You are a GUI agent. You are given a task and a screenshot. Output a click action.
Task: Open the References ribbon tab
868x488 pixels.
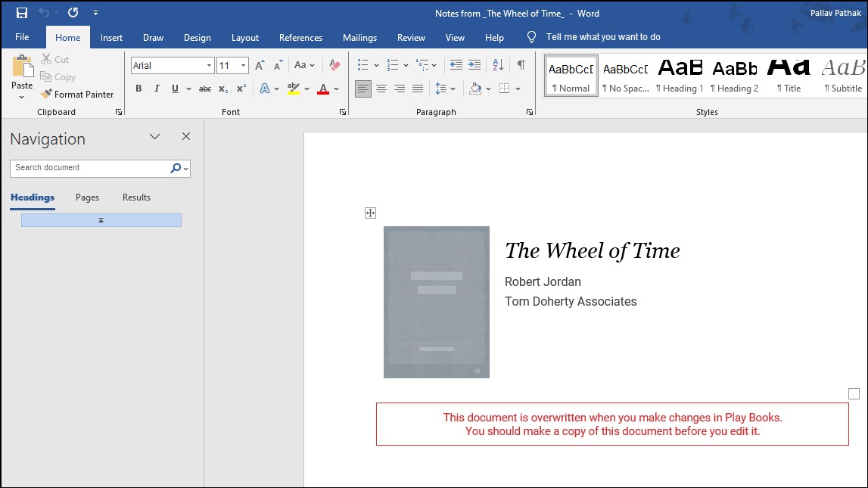300,38
